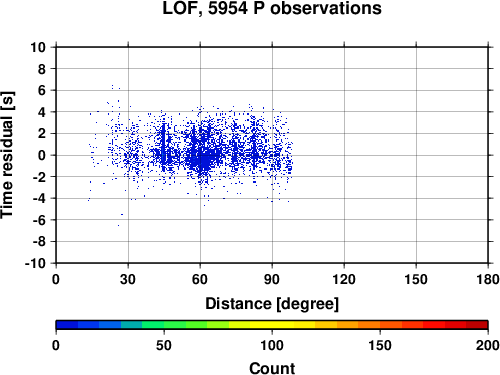Click the y-axis tick label '6'
This screenshot has height=375, width=500.
click(x=42, y=90)
